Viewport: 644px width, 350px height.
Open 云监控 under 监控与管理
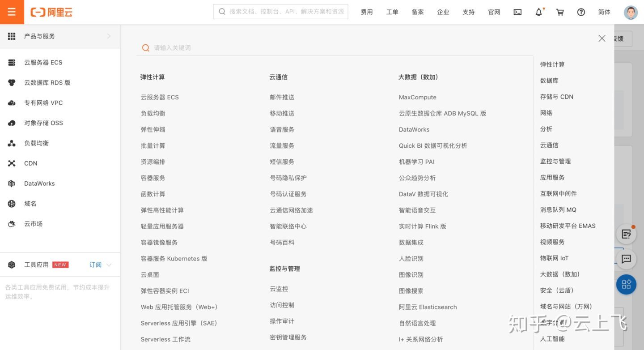pyautogui.click(x=279, y=289)
